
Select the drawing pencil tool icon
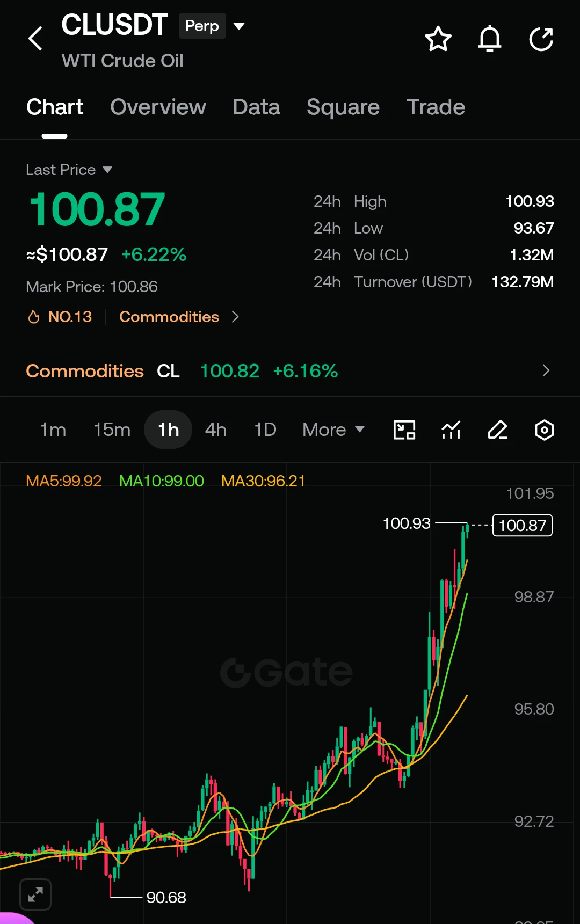pyautogui.click(x=498, y=430)
